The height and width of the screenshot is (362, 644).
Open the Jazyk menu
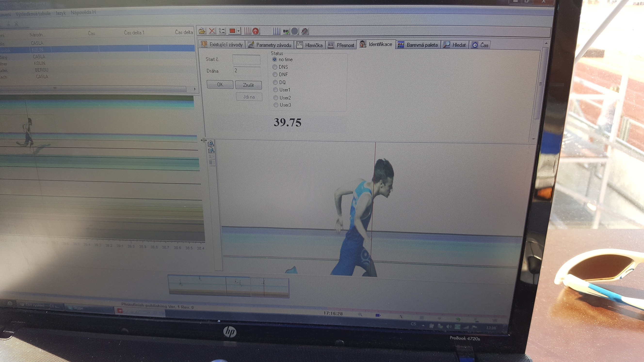[61, 13]
